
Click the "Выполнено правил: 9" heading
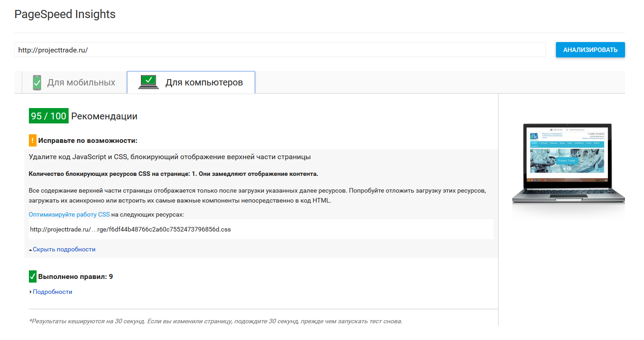[75, 276]
